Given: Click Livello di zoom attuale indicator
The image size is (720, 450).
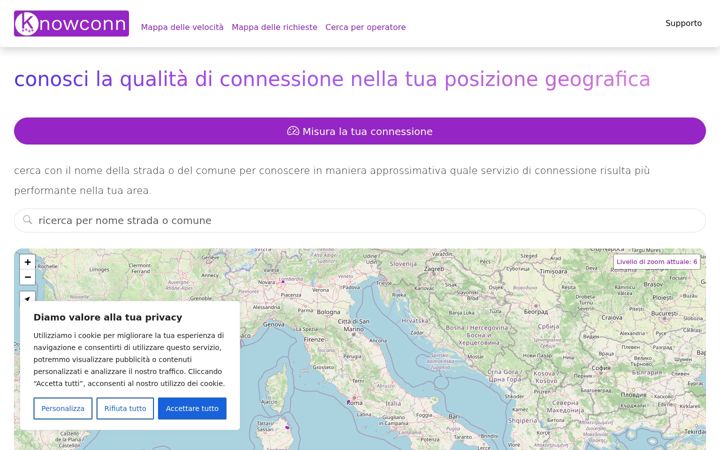Looking at the screenshot, I should (x=657, y=262).
